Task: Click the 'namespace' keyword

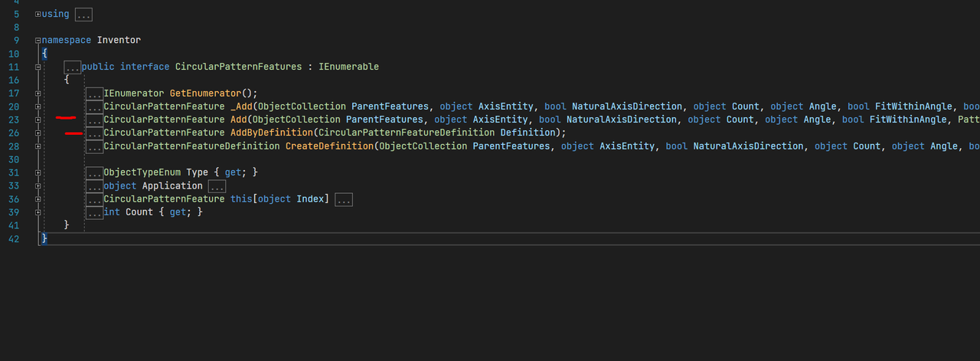Action: (67, 41)
